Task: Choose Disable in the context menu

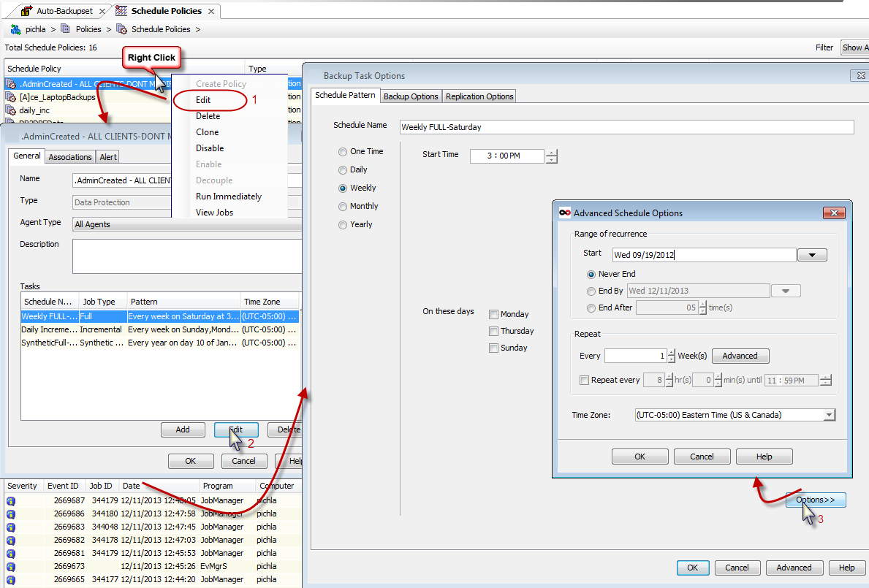Action: [x=210, y=148]
